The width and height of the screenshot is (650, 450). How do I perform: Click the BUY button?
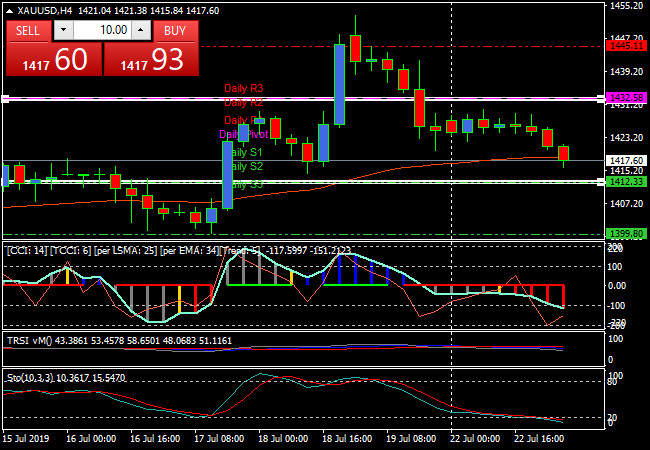tap(175, 30)
